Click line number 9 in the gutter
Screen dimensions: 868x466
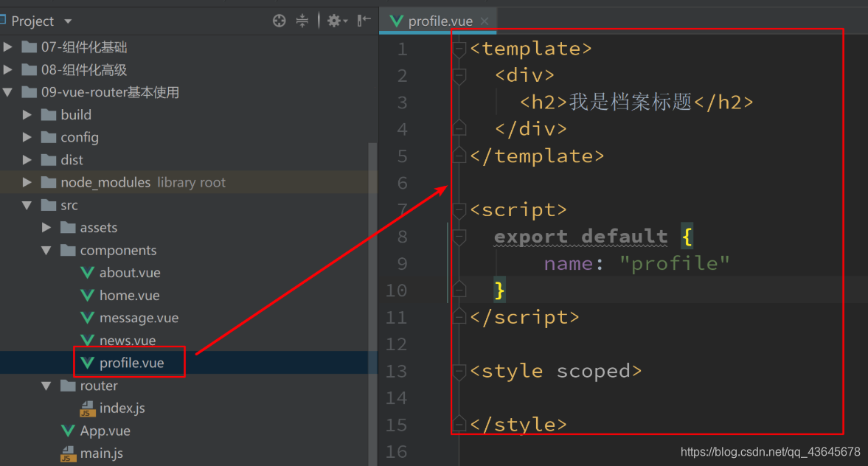pos(402,264)
